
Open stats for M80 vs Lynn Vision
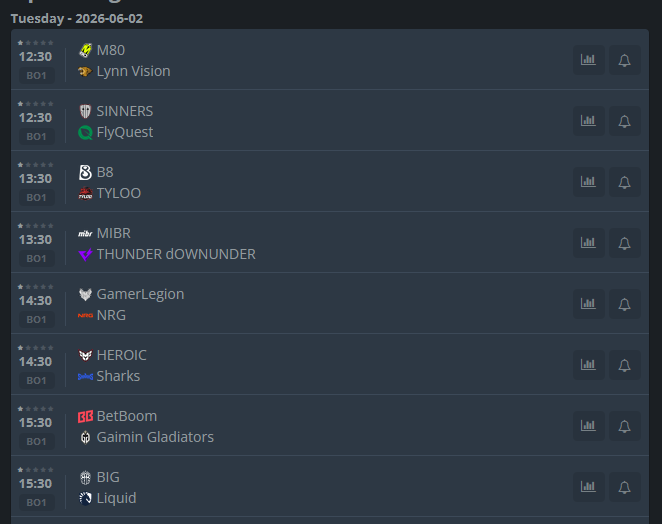coord(589,60)
